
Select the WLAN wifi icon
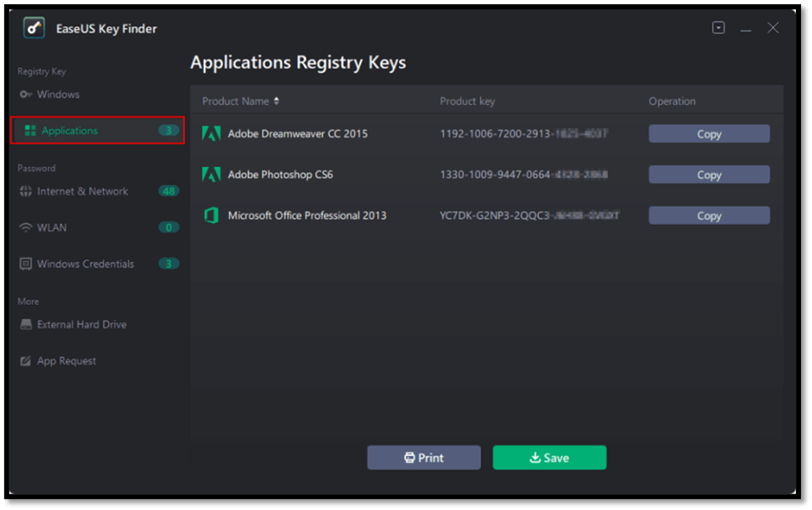(x=24, y=227)
